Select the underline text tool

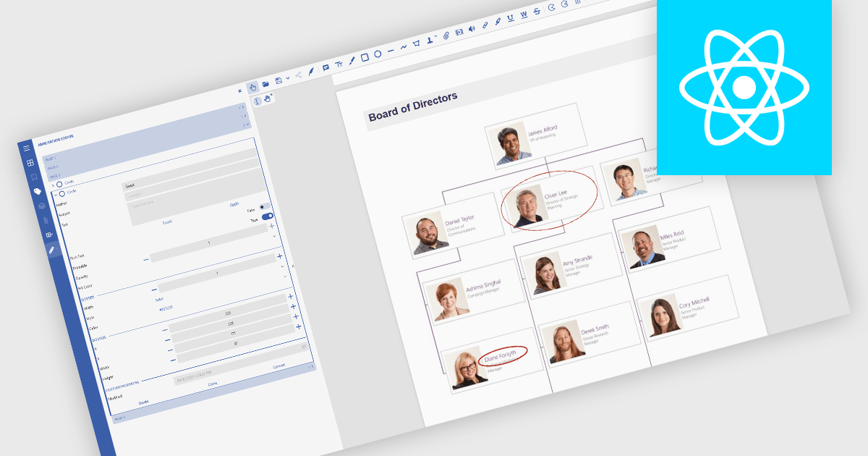(511, 18)
